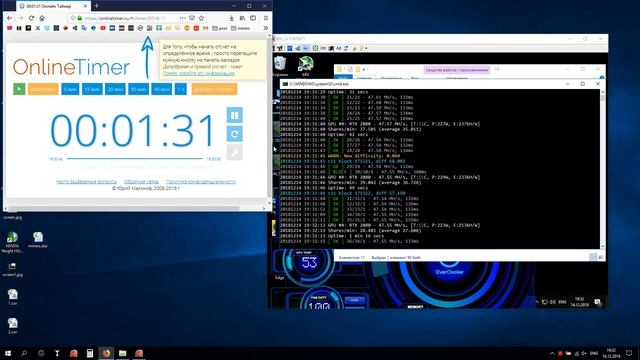Reload the OnlineTimer page
Screen dimensions: 640x360
(x=31, y=18)
